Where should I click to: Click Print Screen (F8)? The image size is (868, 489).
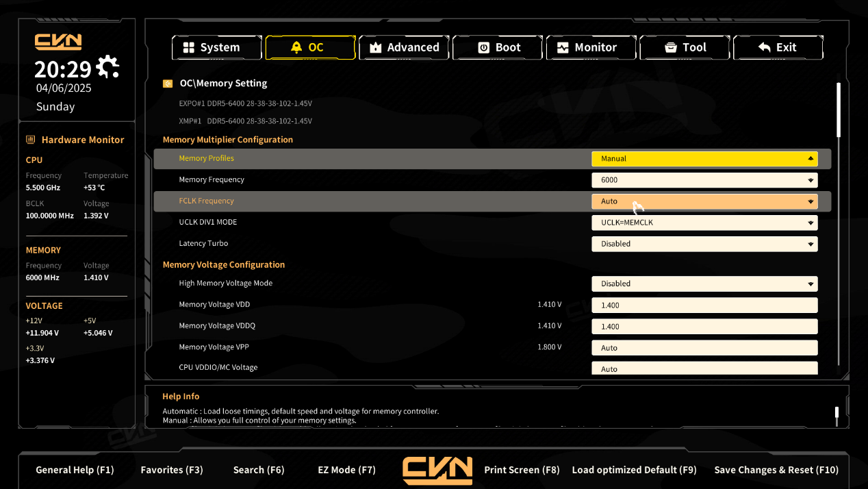[522, 470]
